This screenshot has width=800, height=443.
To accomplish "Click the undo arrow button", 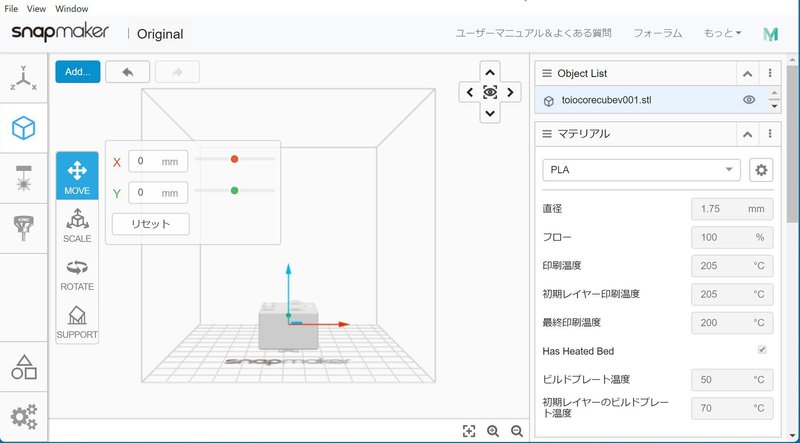I will 128,72.
